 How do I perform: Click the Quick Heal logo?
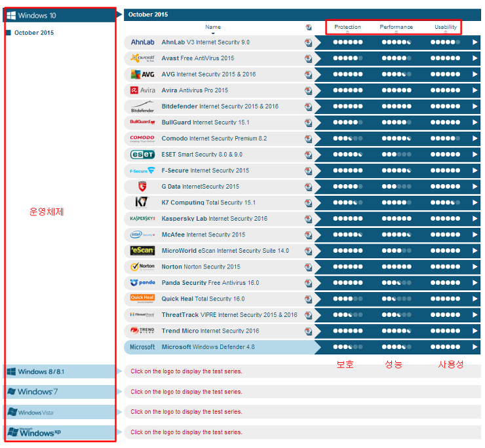142,299
